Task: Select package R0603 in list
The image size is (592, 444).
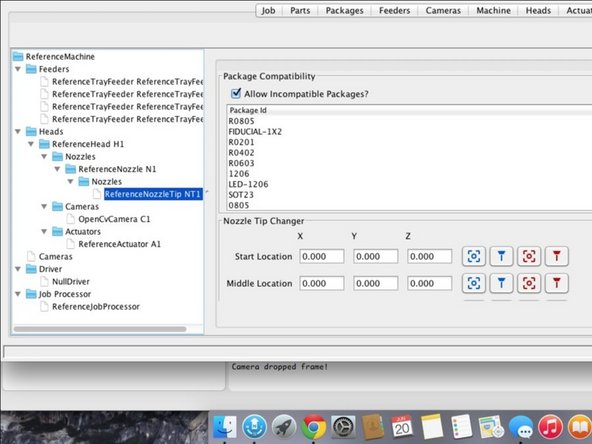Action: pos(409,163)
